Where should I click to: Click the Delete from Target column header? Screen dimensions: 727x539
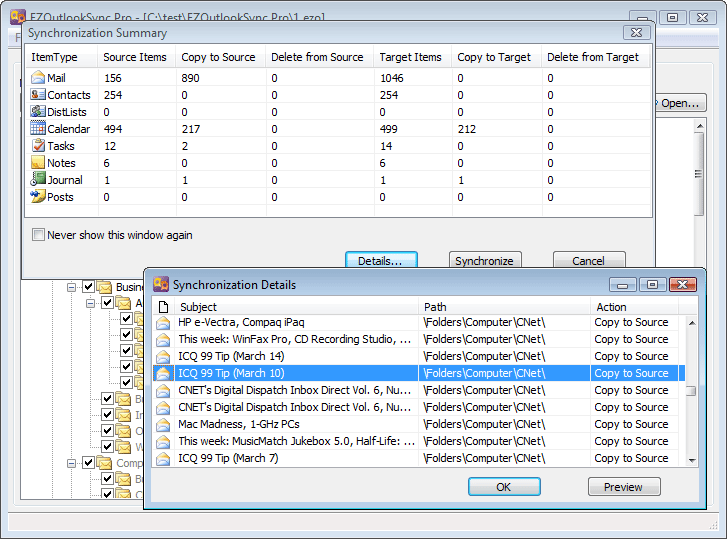click(596, 57)
